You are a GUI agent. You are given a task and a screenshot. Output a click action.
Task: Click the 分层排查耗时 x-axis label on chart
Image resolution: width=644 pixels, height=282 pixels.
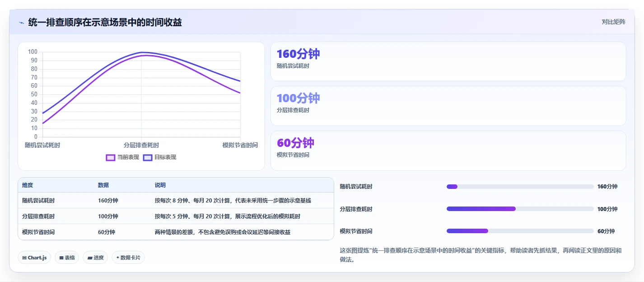pos(141,145)
